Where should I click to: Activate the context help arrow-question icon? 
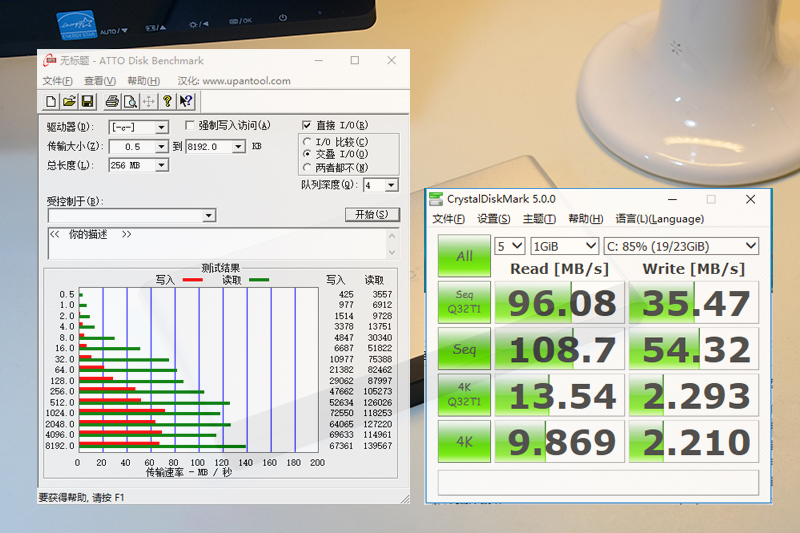point(186,101)
